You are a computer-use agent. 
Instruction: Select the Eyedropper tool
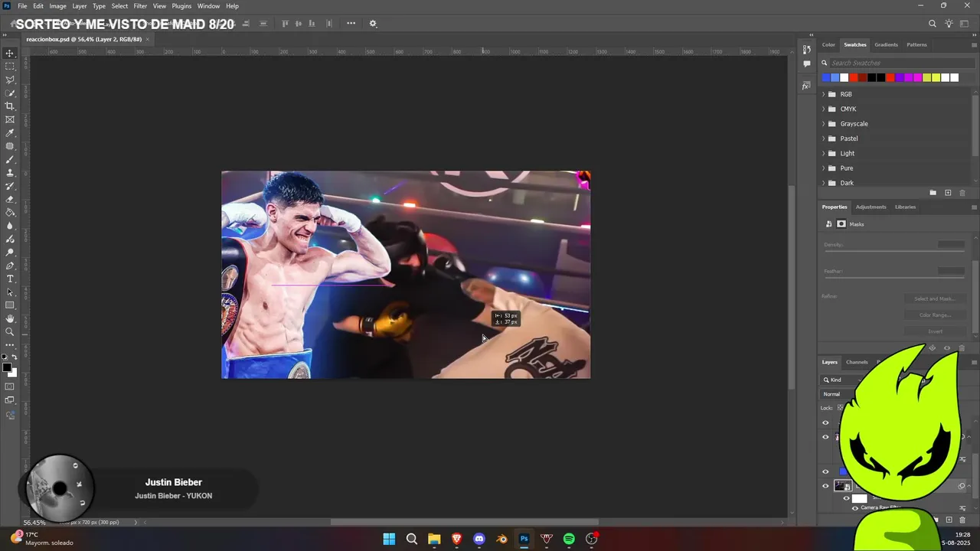(10, 133)
